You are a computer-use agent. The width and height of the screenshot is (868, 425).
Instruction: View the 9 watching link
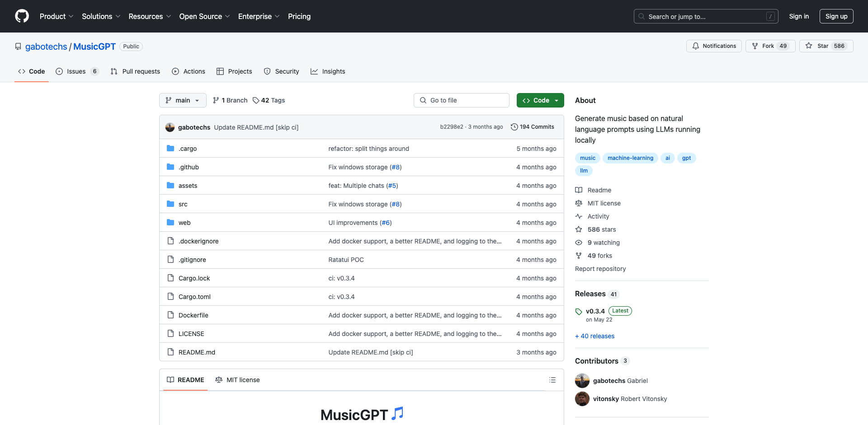(597, 243)
